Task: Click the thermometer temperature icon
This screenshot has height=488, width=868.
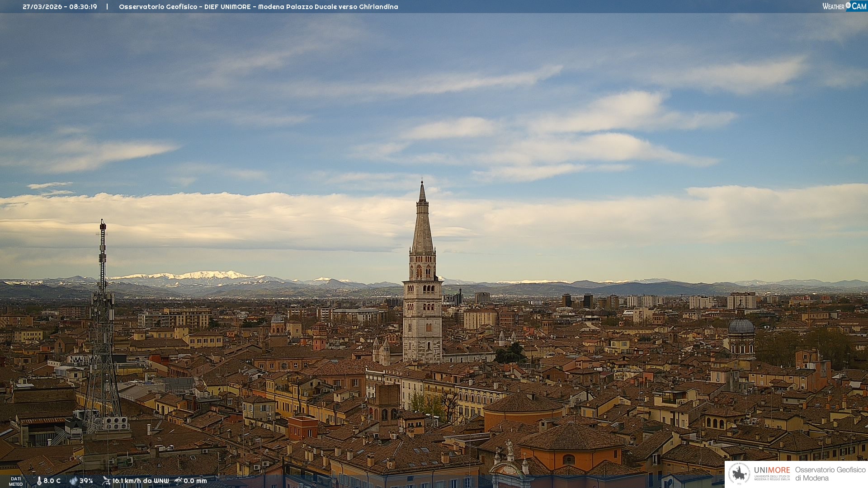Action: click(x=39, y=481)
